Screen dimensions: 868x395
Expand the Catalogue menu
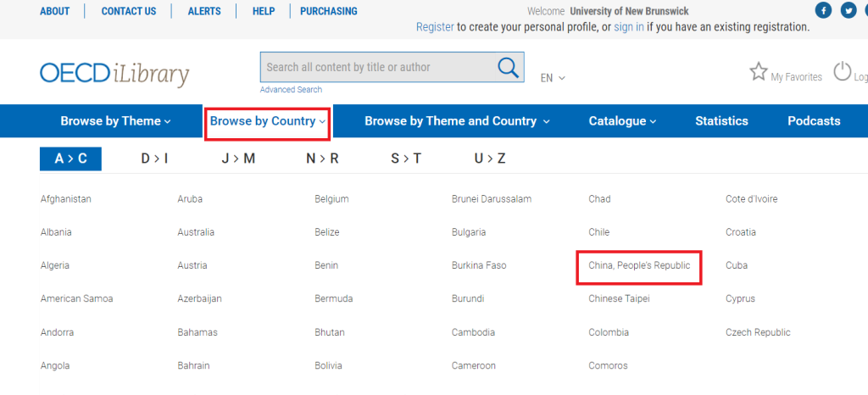(x=622, y=121)
